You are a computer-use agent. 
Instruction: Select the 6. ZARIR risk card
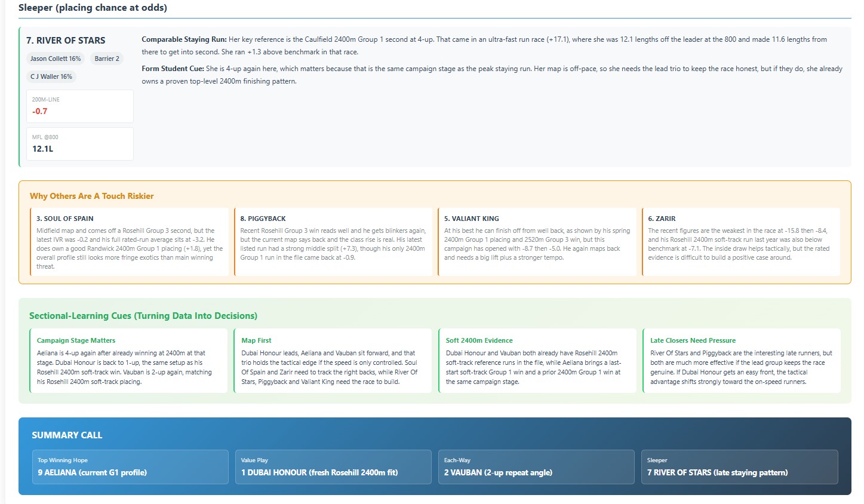coord(741,242)
